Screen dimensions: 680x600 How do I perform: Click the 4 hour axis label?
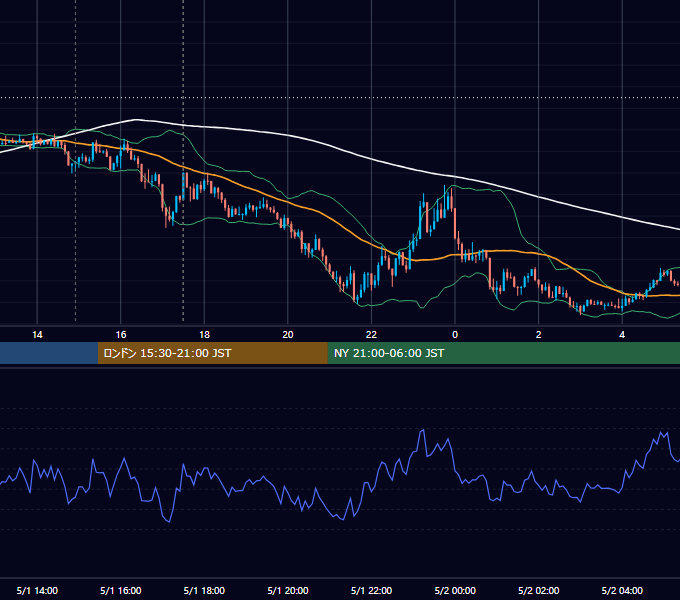[622, 335]
